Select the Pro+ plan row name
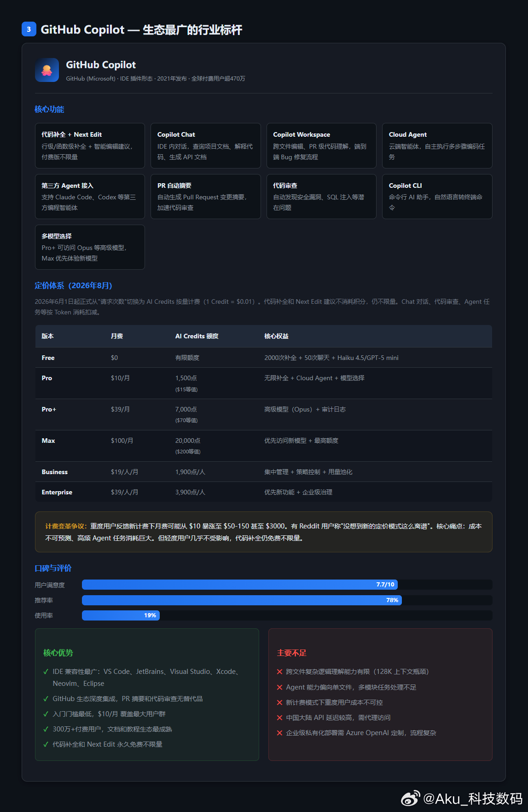This screenshot has width=528, height=812. click(x=49, y=409)
